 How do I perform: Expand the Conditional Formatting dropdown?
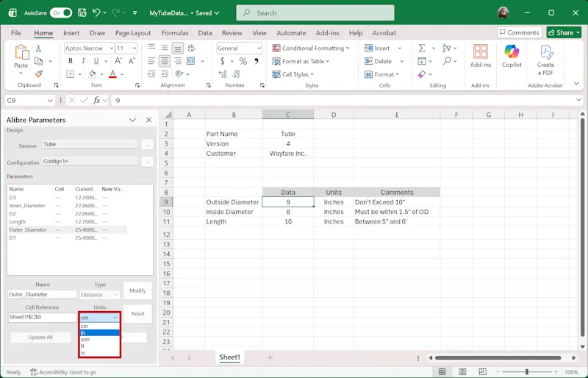click(311, 48)
